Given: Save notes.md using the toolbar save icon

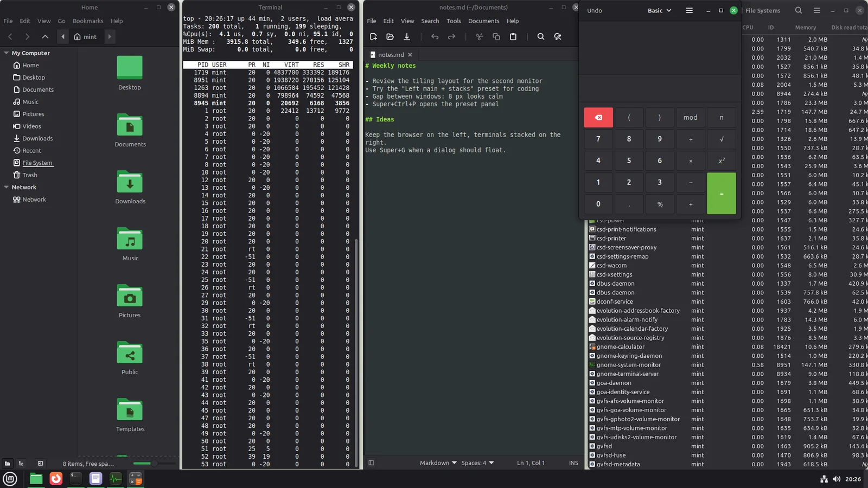Looking at the screenshot, I should (x=407, y=37).
